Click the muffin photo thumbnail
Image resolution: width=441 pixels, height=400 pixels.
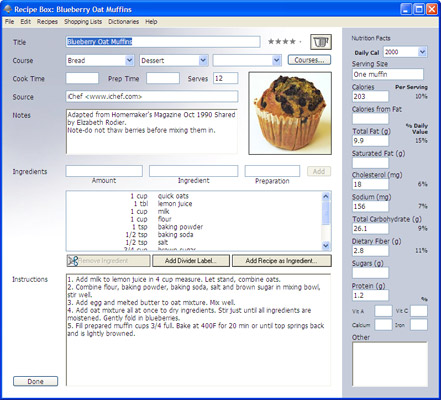[x=290, y=113]
